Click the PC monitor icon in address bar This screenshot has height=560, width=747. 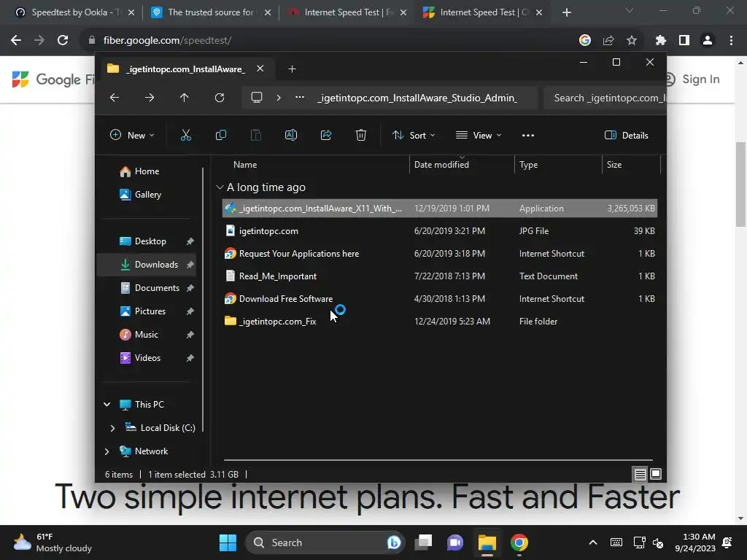[257, 98]
